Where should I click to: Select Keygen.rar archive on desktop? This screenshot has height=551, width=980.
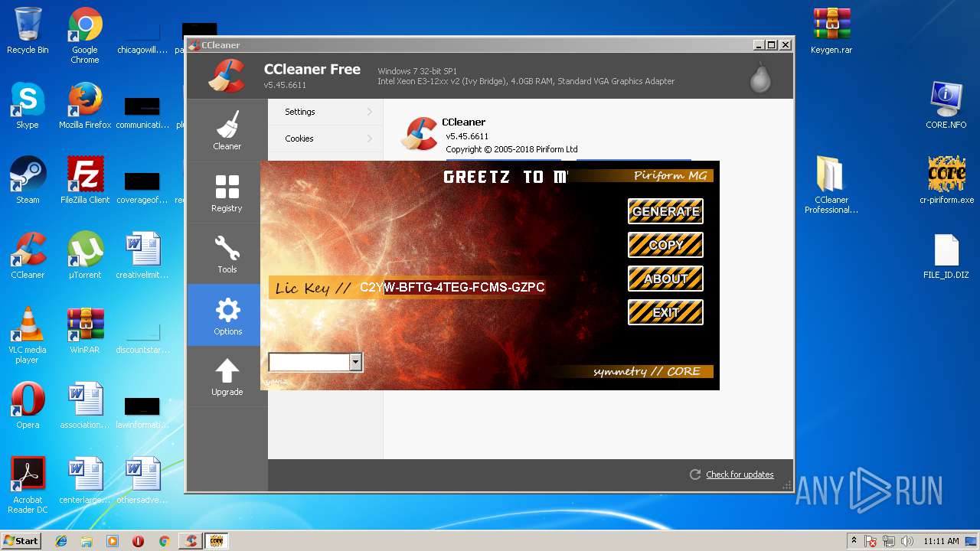(831, 31)
